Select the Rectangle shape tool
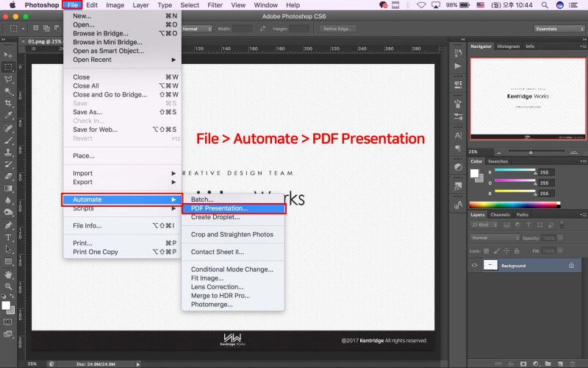588x368 pixels. [x=8, y=261]
